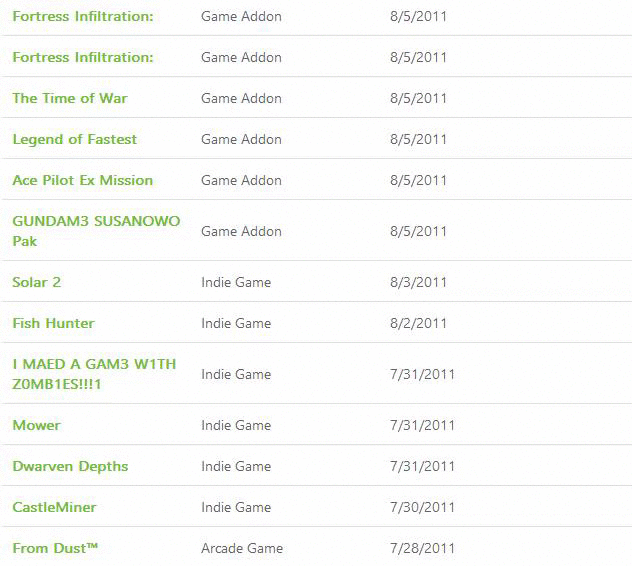Click the CastleMiner title link
Image resolution: width=632 pixels, height=566 pixels.
point(54,507)
